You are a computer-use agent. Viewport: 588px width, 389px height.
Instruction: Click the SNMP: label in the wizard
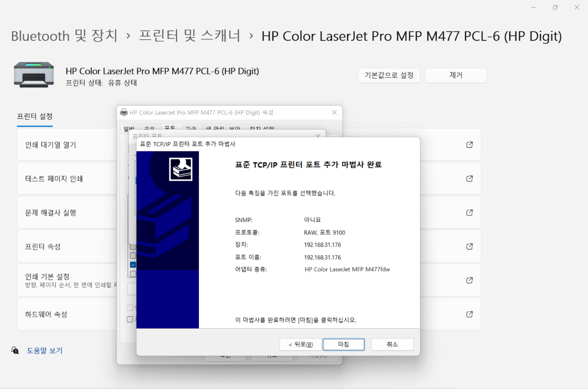244,220
